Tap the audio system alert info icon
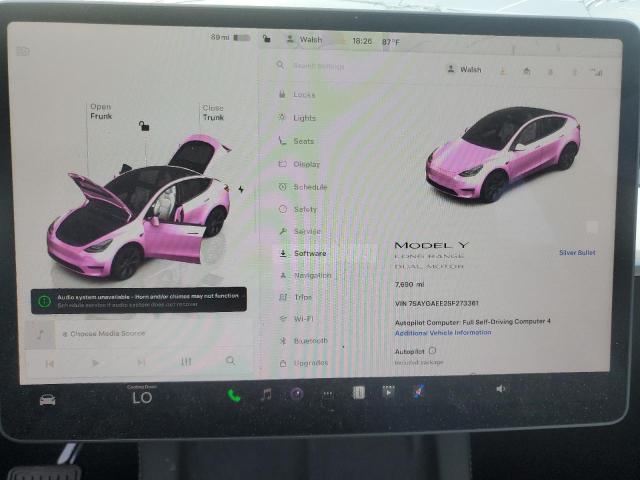Image resolution: width=640 pixels, height=480 pixels. pyautogui.click(x=44, y=301)
